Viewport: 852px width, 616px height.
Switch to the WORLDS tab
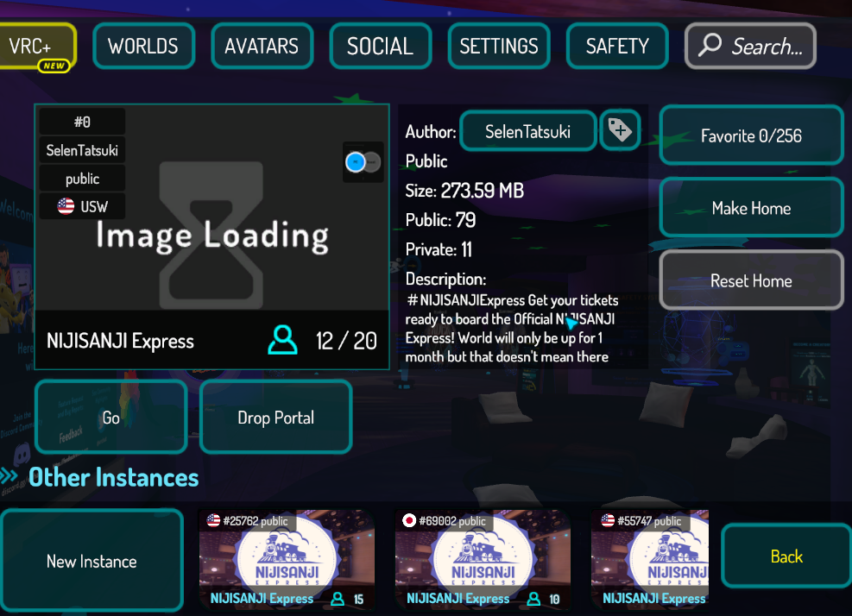(143, 47)
